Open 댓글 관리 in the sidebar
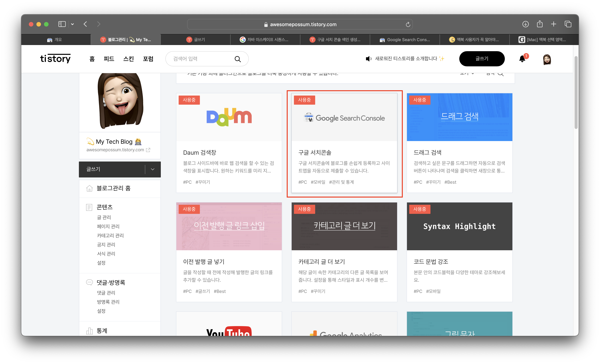The height and width of the screenshot is (364, 600). point(106,293)
